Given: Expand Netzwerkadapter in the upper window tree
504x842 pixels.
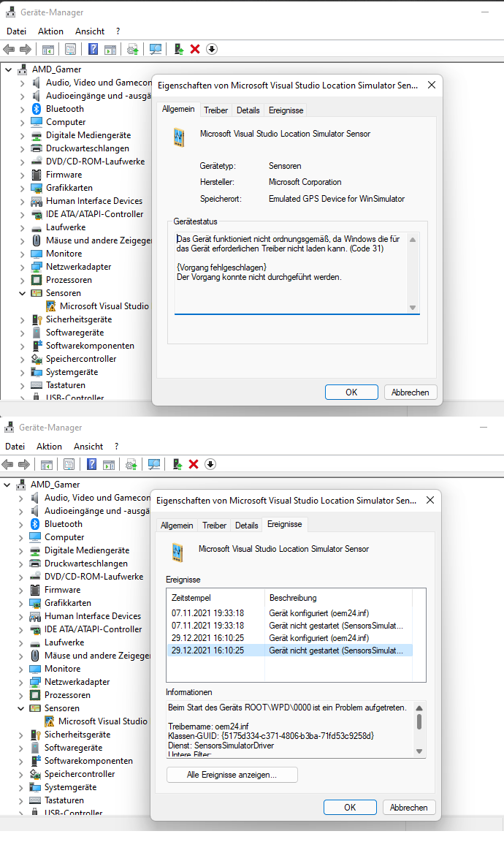Looking at the screenshot, I should (x=22, y=267).
